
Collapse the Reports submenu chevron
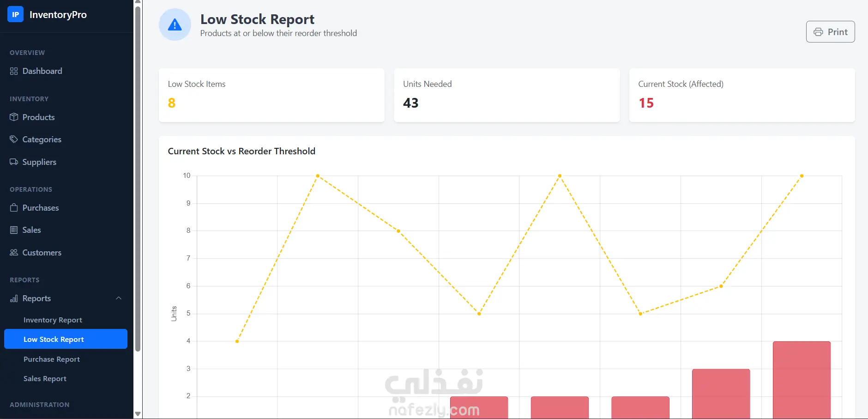(119, 298)
